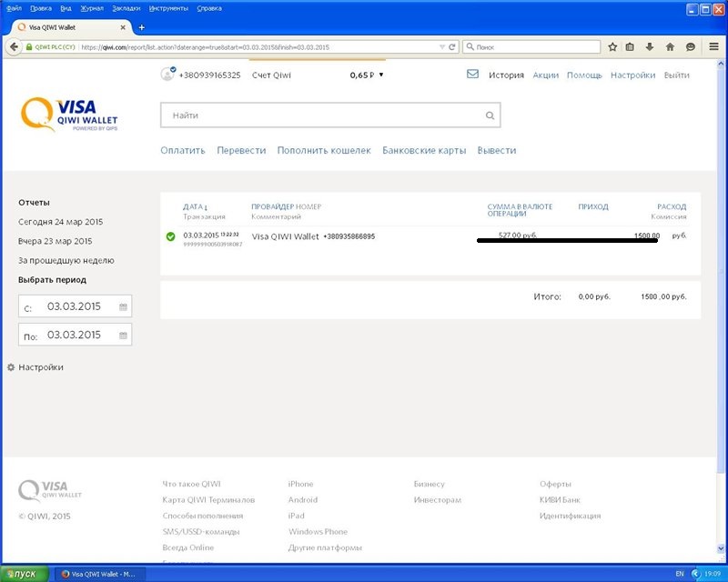Open the Оплатить section
728x582 pixels.
tap(183, 150)
